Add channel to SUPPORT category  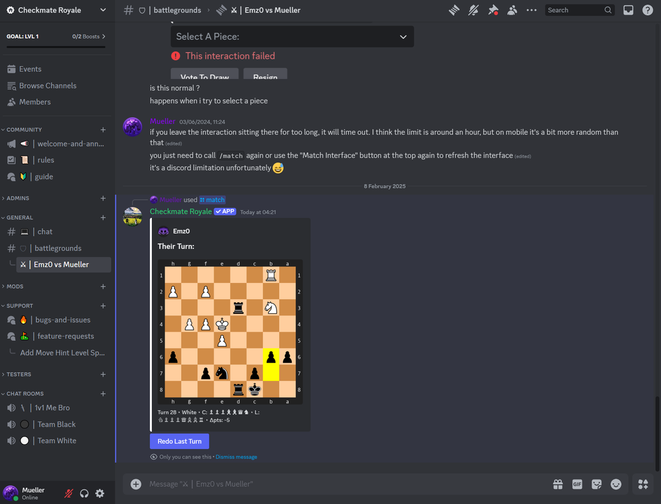click(x=103, y=306)
